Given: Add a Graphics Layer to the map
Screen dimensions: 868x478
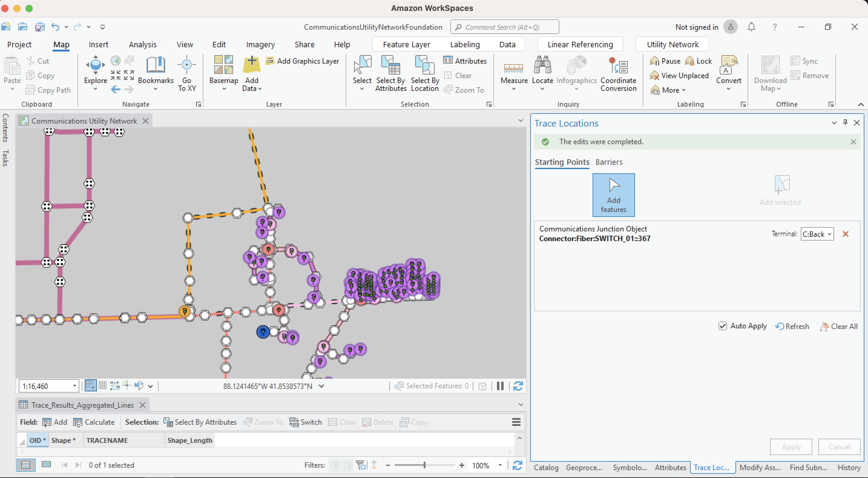Looking at the screenshot, I should click(303, 61).
